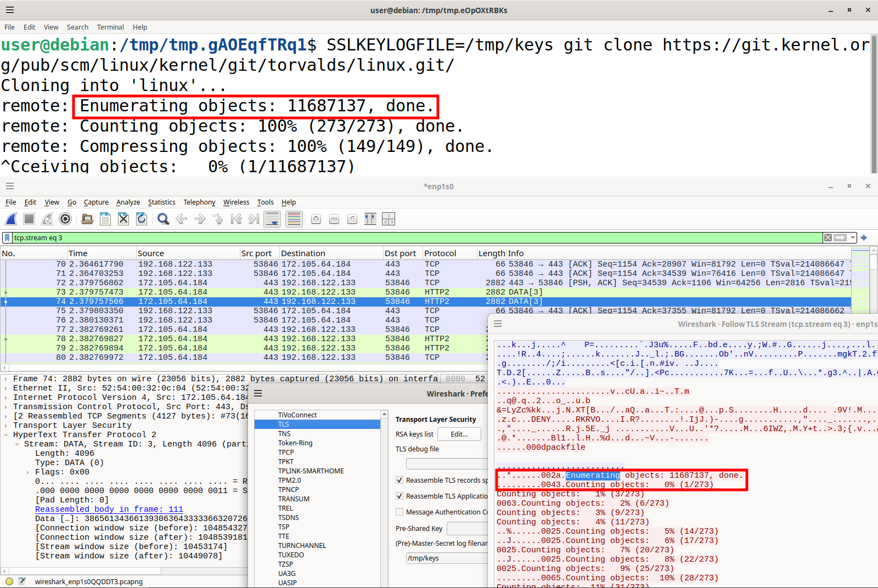
Task: Save the capture file
Action: pos(105,219)
